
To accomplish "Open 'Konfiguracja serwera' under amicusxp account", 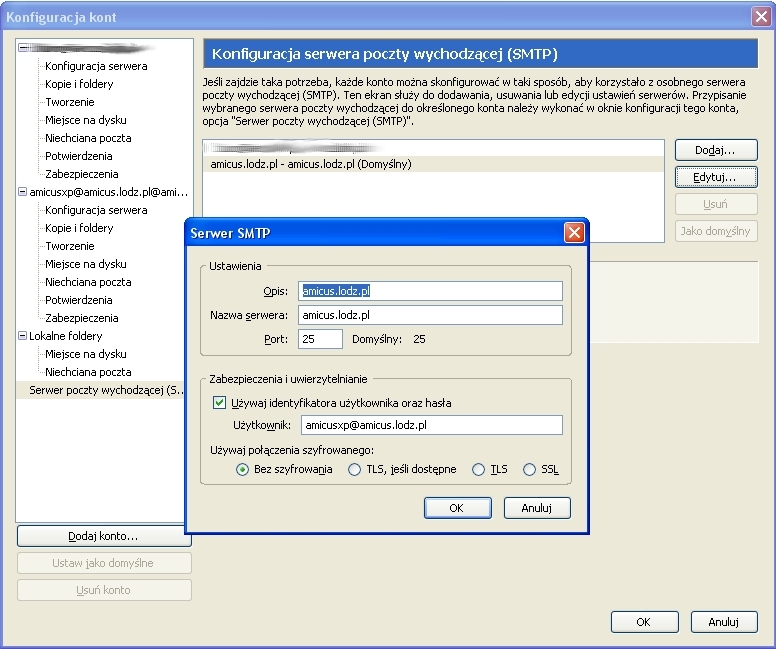I will 96,210.
